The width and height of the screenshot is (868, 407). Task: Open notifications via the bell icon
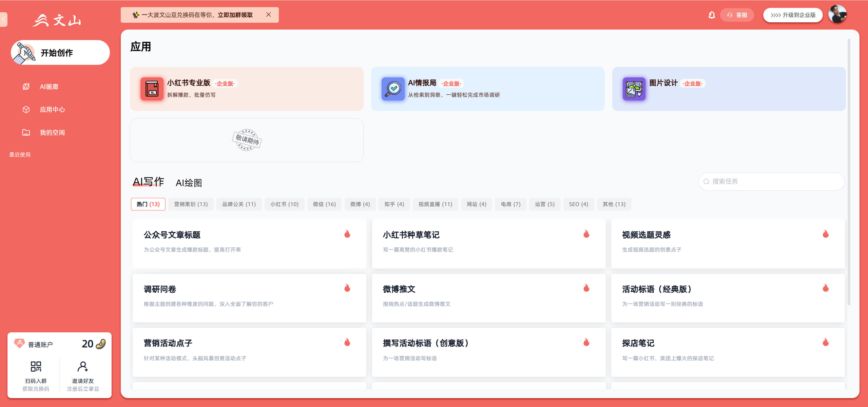click(711, 15)
